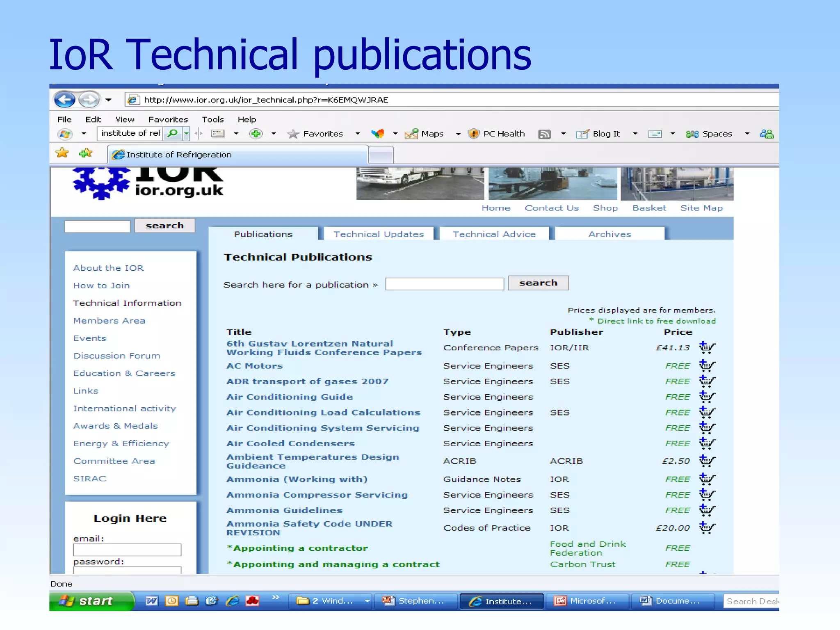
Task: Open the Basket link
Action: coord(649,208)
